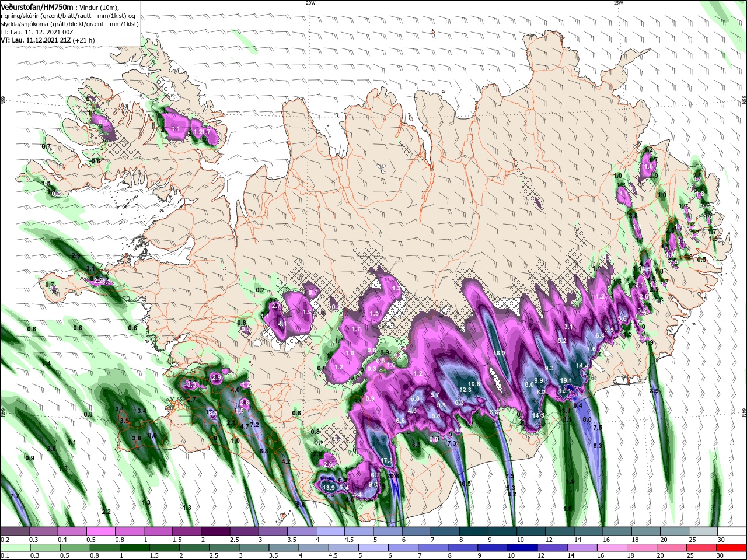The height and width of the screenshot is (560, 747).
Task: Click the 10.8 precipitation value on the map
Action: pos(474,384)
